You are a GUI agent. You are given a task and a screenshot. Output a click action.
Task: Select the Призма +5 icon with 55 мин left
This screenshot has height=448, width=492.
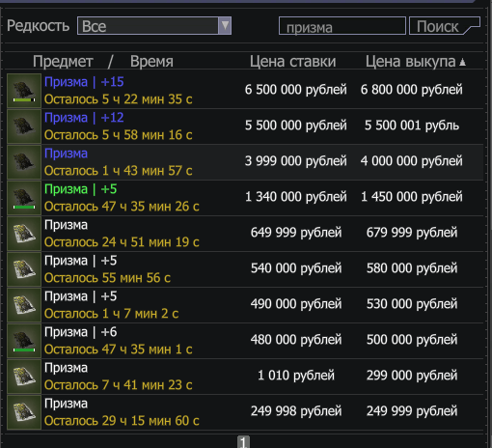click(x=24, y=269)
